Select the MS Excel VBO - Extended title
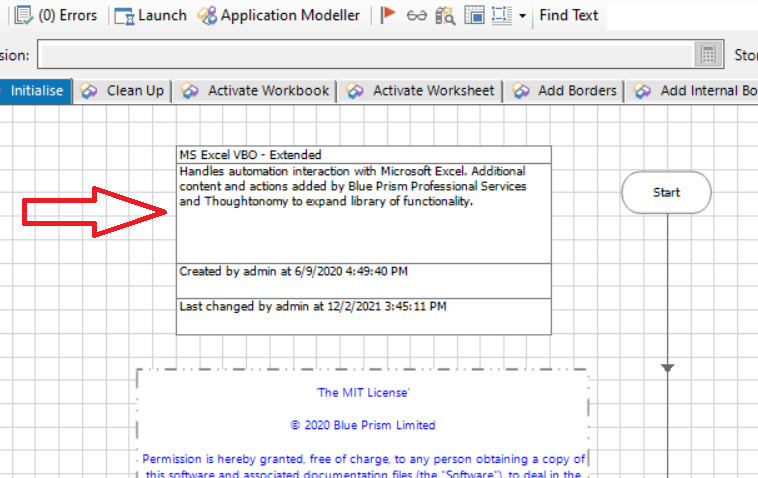 point(250,155)
